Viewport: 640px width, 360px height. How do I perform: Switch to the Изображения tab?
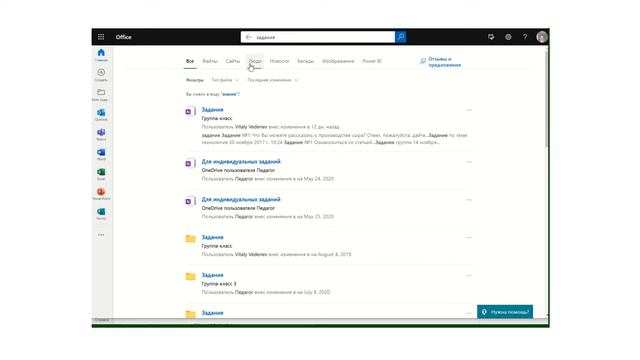[x=338, y=61]
